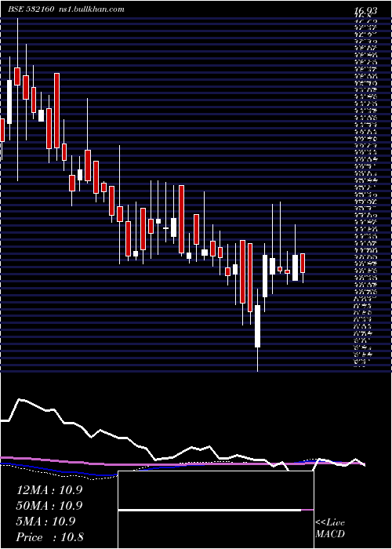This screenshot has height=549, width=392.
Task: Click the 50MA : 10.9 reading
Action: point(49,506)
